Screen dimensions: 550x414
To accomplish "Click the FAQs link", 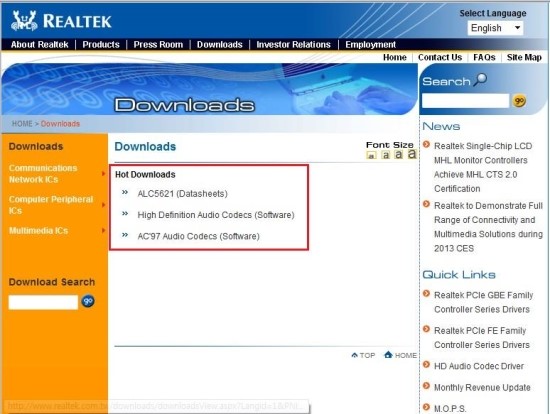I will tap(484, 57).
